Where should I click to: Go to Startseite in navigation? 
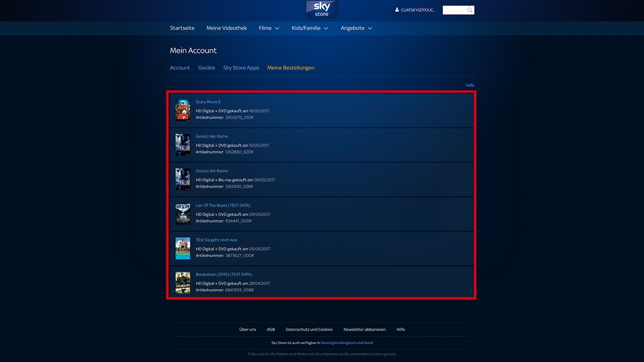pos(182,28)
